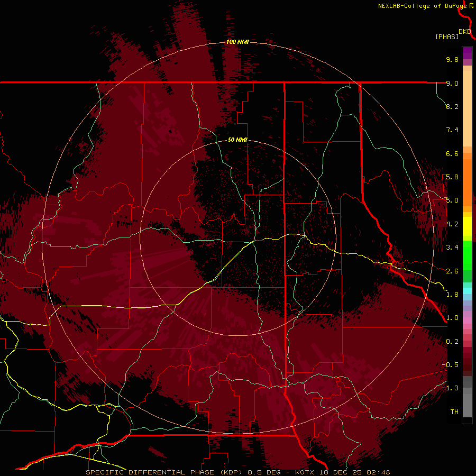Viewport: 476px width, 476px height.
Task: Click the KDP [PHAS] legend title
Action: (447, 36)
